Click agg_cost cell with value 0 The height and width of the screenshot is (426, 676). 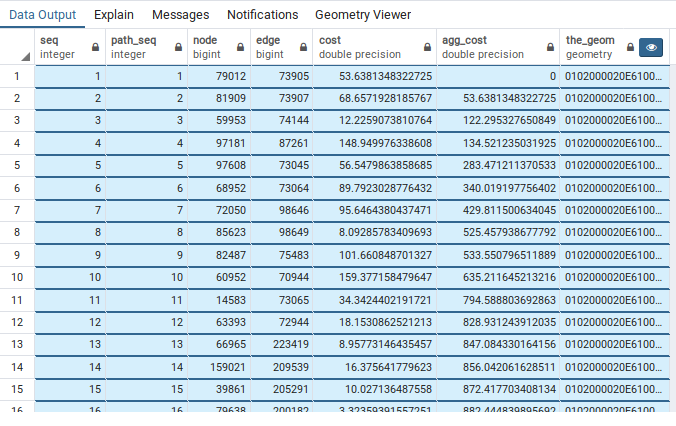point(498,76)
